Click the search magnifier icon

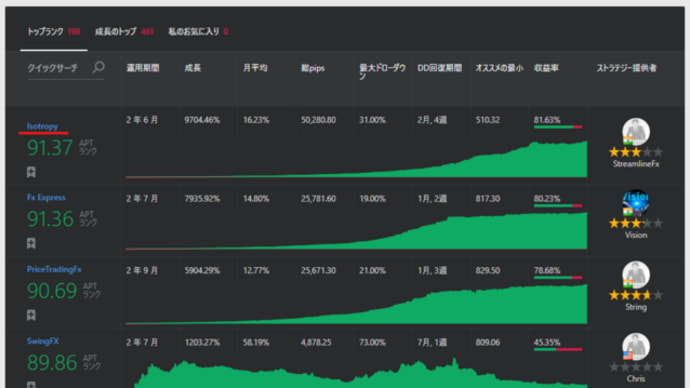[x=99, y=67]
